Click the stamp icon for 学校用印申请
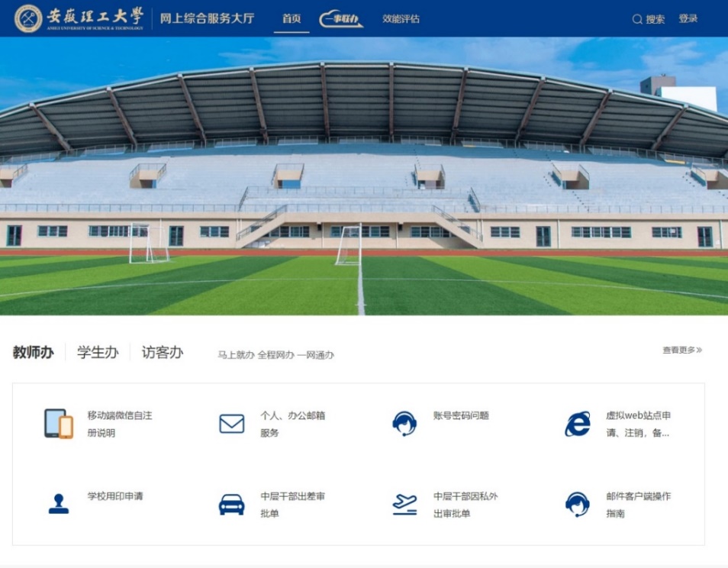728x568 pixels. click(x=59, y=504)
